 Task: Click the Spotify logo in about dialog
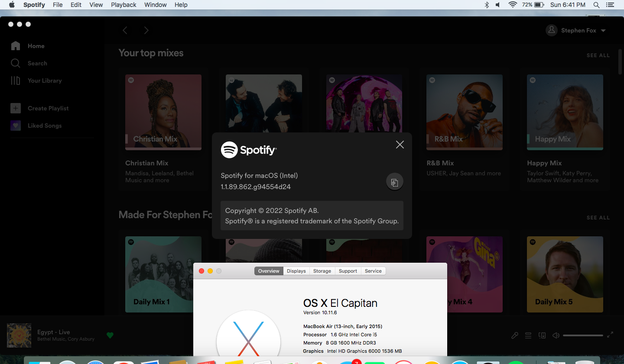pos(249,150)
